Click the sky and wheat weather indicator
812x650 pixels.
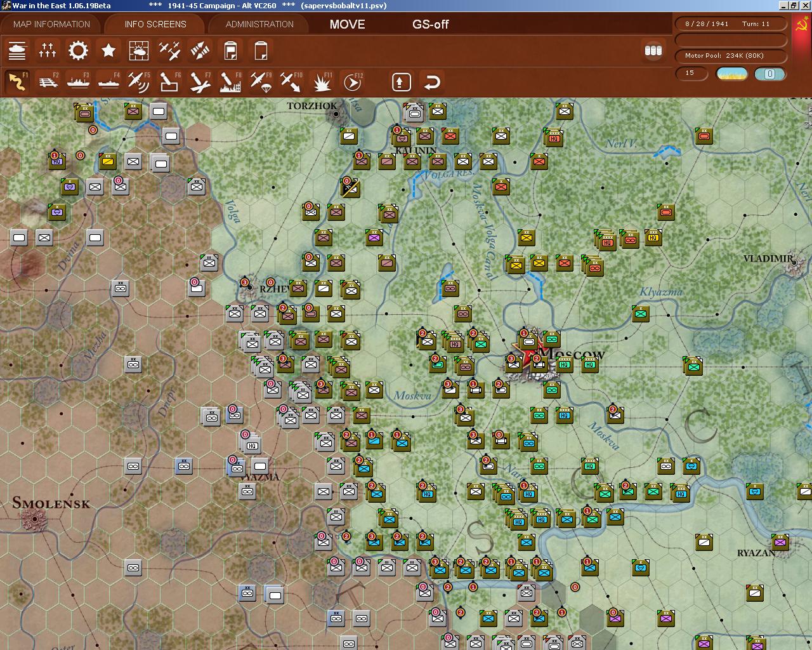(x=732, y=74)
